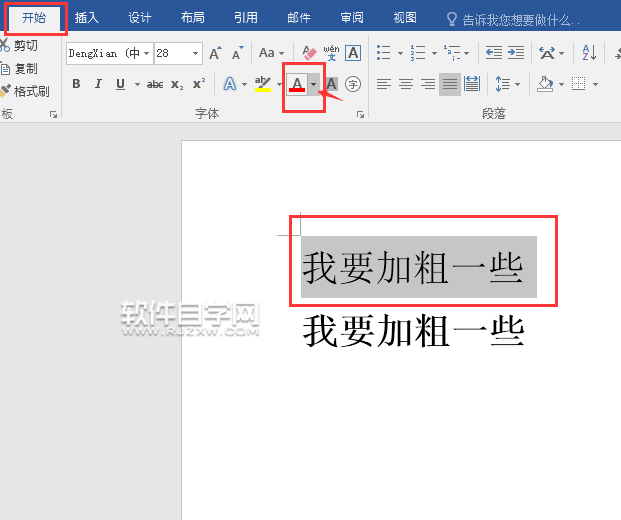Click the highlighted text 我要加粗一些

(x=413, y=268)
